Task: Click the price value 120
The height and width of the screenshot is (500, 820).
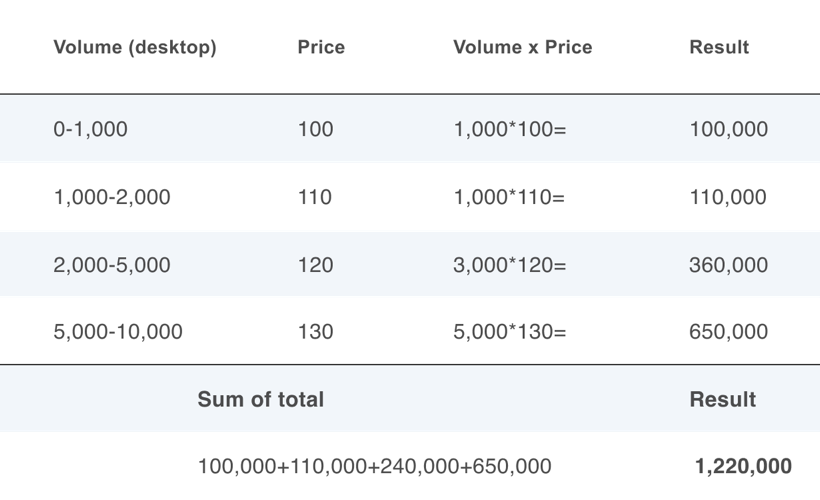Action: [x=315, y=265]
